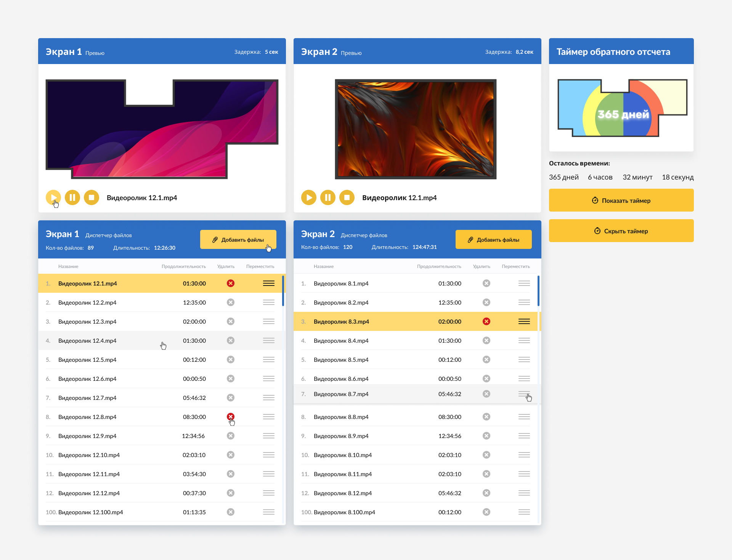Screen dimensions: 732x560
Task: Add files to Экран 1 file manager
Action: 238,239
